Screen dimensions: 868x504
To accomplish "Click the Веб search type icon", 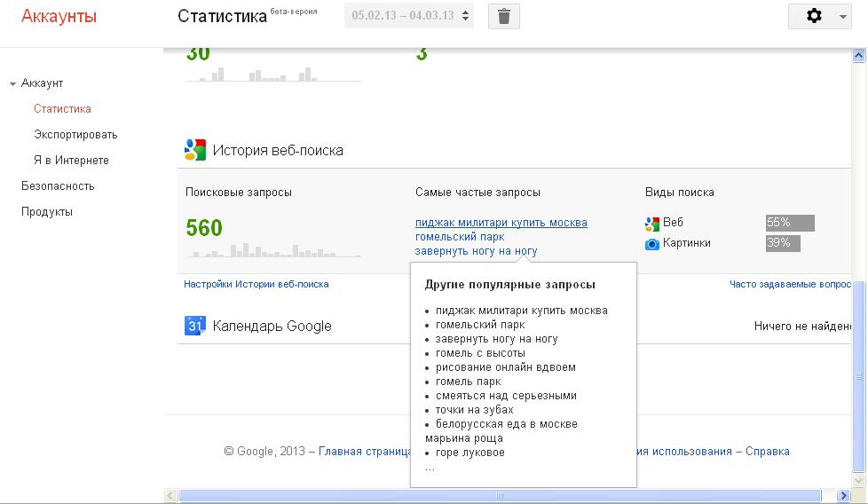I will pos(652,223).
